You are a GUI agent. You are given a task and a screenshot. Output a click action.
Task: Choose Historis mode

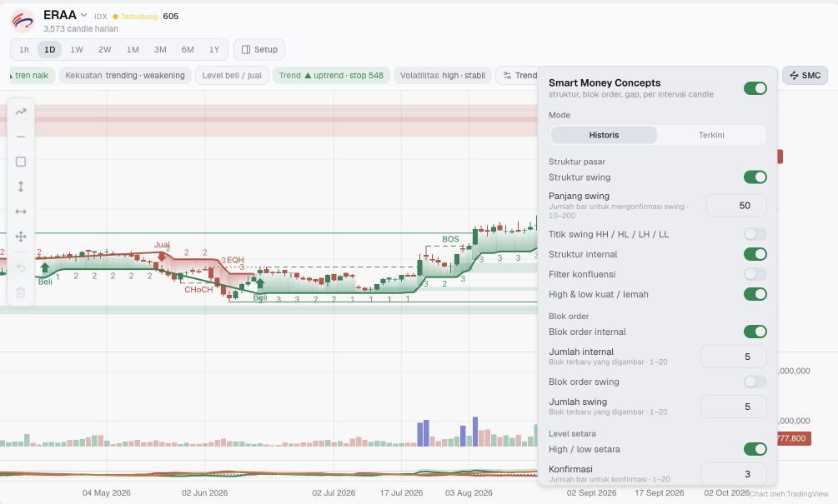604,135
